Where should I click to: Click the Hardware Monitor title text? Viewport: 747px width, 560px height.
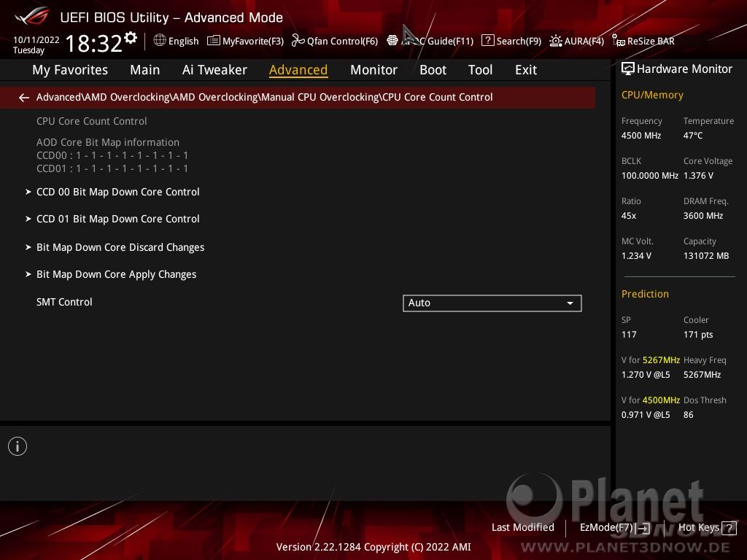coord(684,69)
